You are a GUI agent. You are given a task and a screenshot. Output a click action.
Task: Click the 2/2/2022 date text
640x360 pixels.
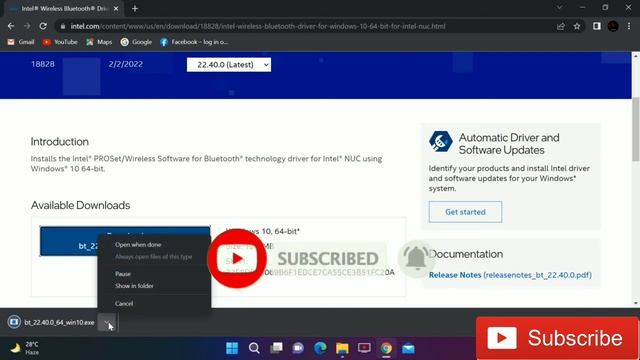click(126, 64)
